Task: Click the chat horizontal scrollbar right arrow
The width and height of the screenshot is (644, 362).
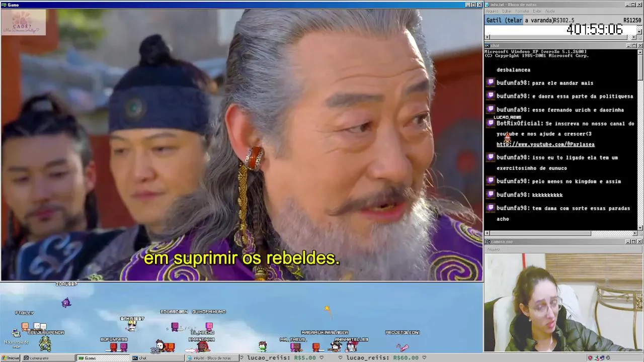Action: [x=634, y=233]
